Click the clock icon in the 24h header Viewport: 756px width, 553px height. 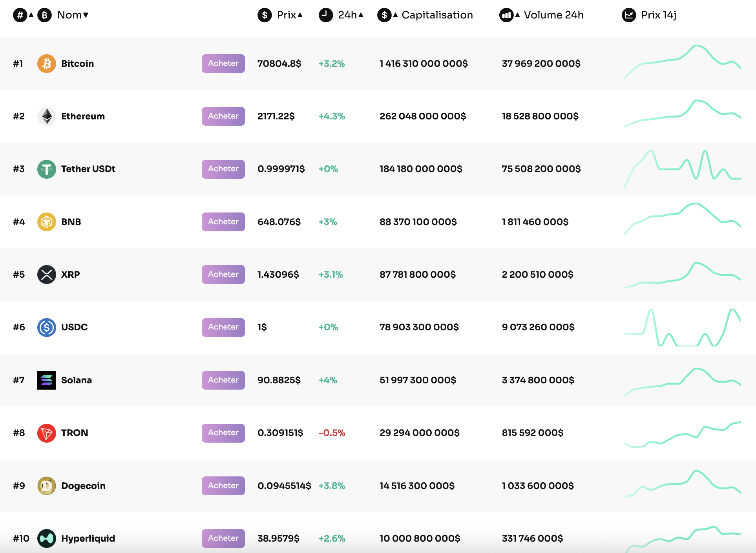[325, 15]
